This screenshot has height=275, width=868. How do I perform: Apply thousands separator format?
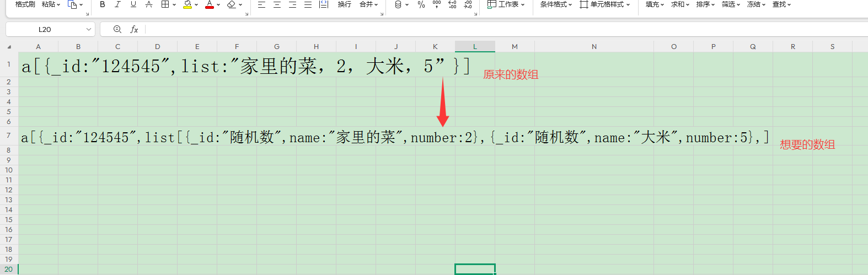[437, 4]
